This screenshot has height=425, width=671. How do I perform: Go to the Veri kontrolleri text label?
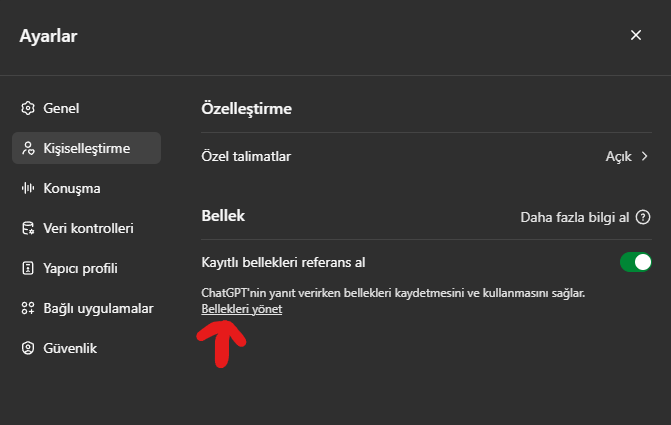coord(88,228)
